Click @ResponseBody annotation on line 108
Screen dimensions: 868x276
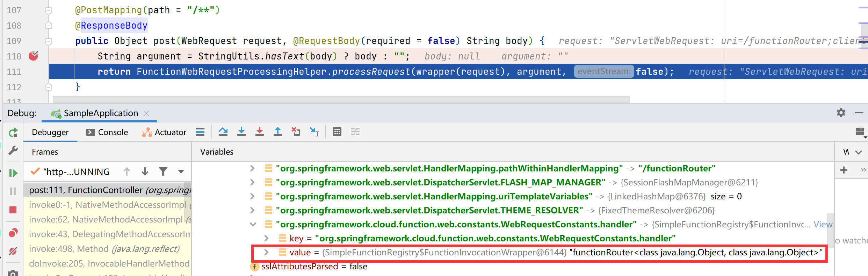(111, 26)
